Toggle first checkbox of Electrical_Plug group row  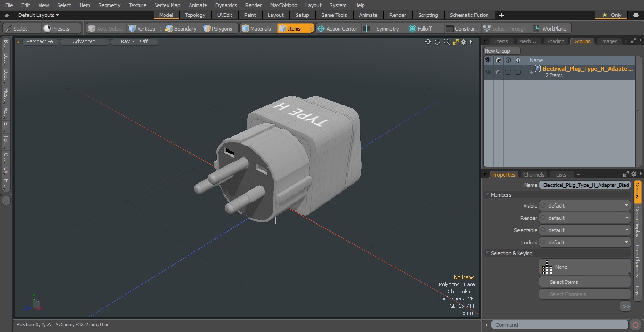(x=508, y=72)
